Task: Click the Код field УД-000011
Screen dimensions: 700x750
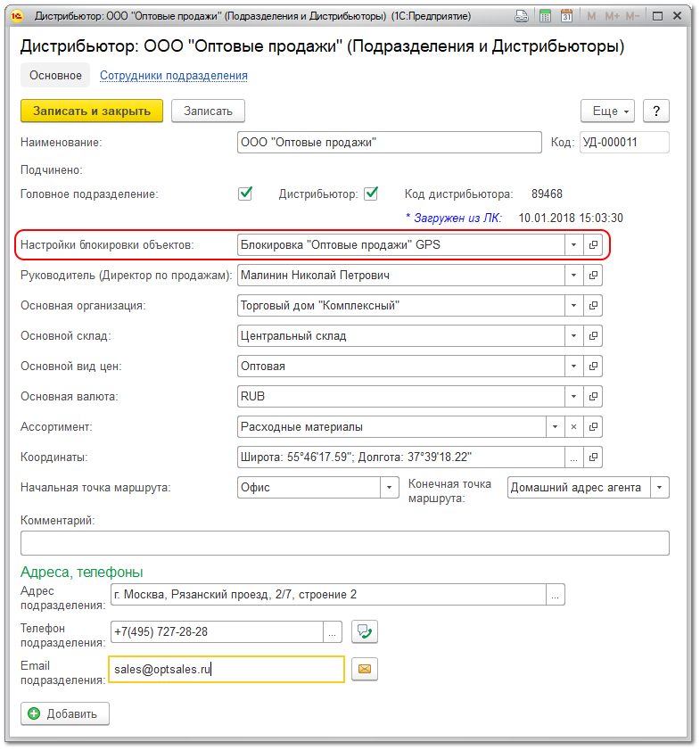Action: tap(624, 143)
